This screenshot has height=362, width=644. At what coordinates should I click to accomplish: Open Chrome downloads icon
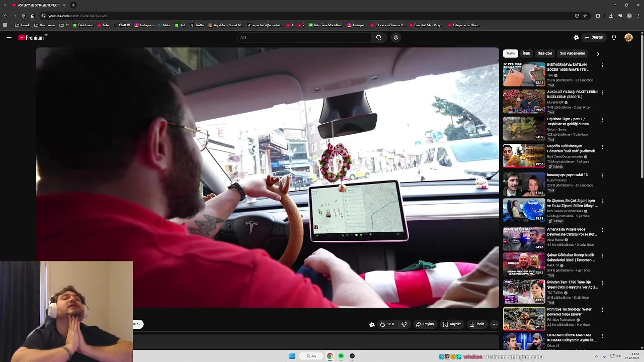click(611, 16)
